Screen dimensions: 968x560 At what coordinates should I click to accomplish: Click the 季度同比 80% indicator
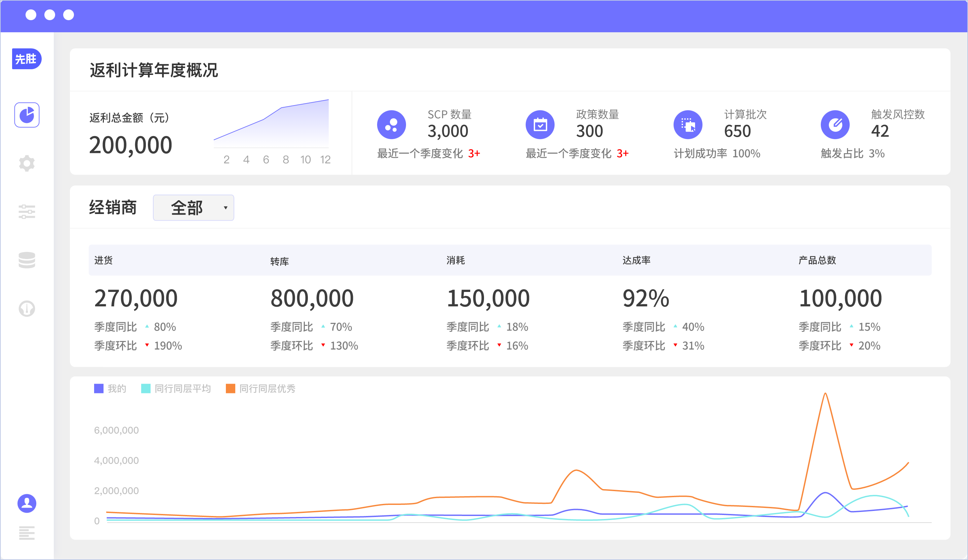[135, 327]
